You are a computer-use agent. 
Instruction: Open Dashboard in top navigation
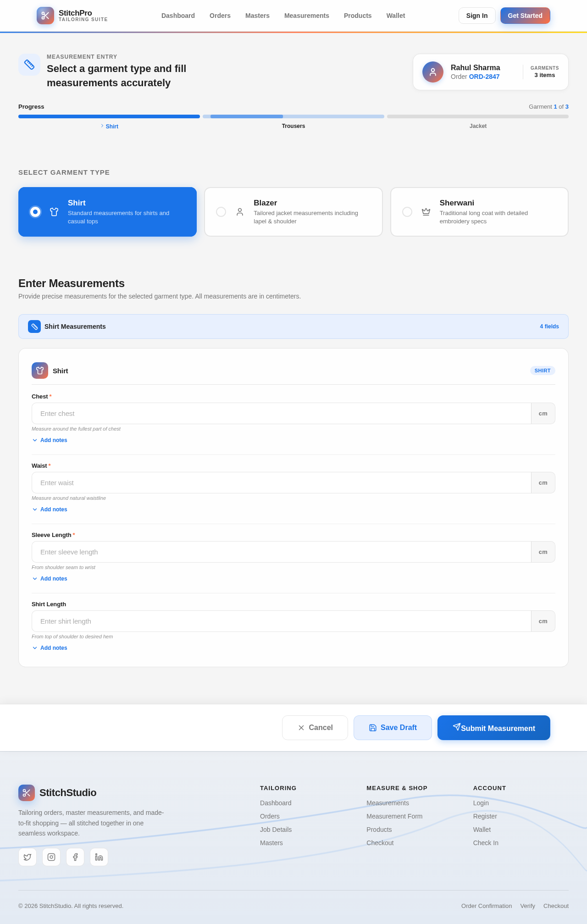coord(178,16)
